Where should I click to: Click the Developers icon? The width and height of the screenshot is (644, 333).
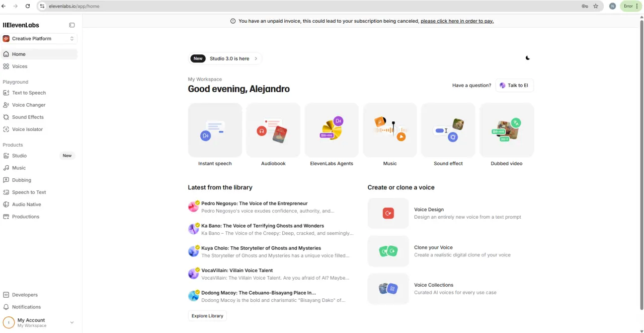6,295
